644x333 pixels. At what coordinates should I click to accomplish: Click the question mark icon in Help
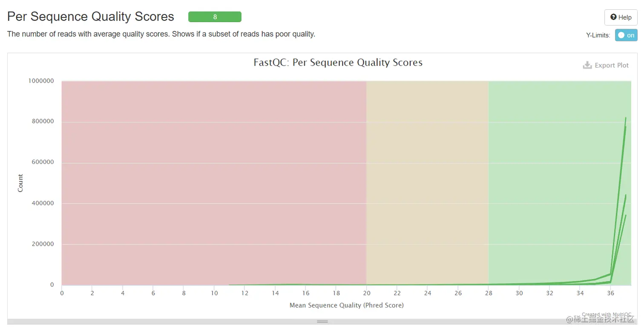tap(613, 17)
